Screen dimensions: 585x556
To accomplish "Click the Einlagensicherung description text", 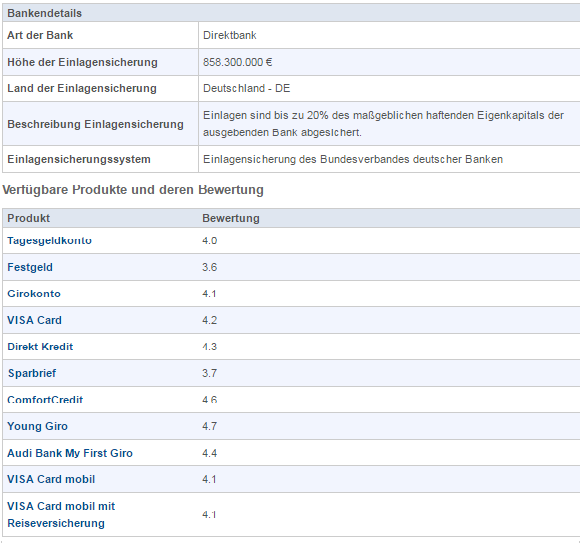I will (384, 124).
